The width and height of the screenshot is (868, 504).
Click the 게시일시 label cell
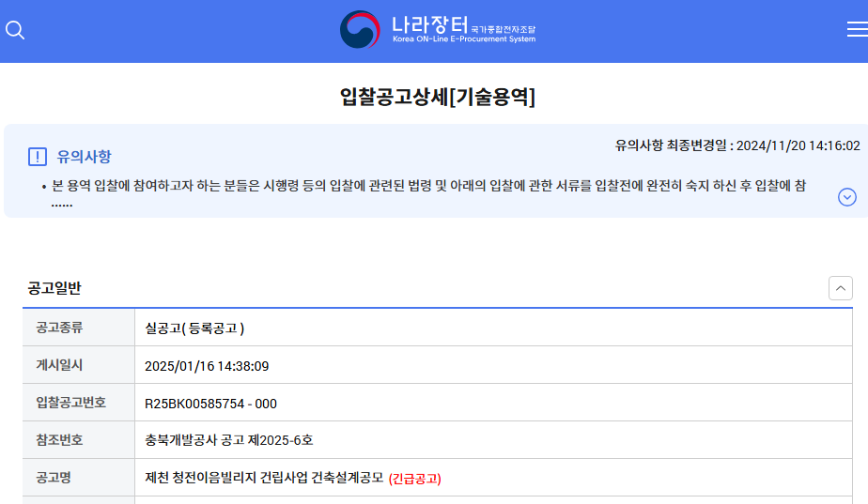click(x=79, y=365)
